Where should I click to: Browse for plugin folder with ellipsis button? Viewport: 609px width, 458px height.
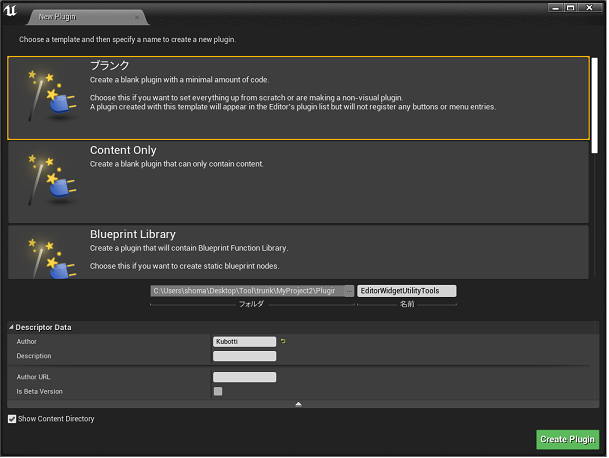(x=350, y=292)
